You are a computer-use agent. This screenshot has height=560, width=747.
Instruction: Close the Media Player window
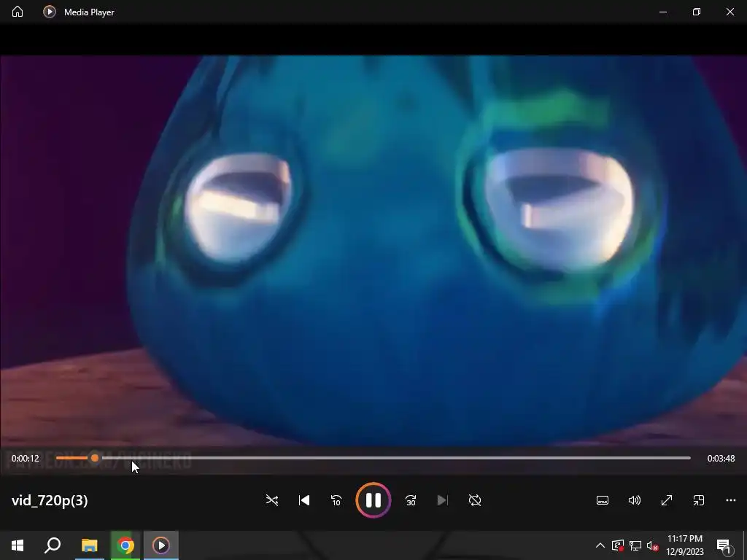tap(729, 12)
